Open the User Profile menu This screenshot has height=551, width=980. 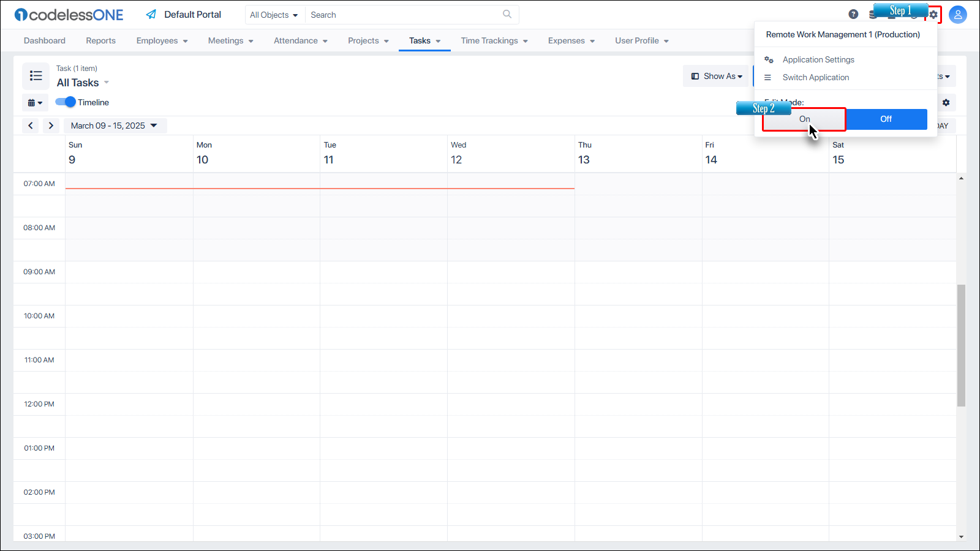tap(642, 41)
